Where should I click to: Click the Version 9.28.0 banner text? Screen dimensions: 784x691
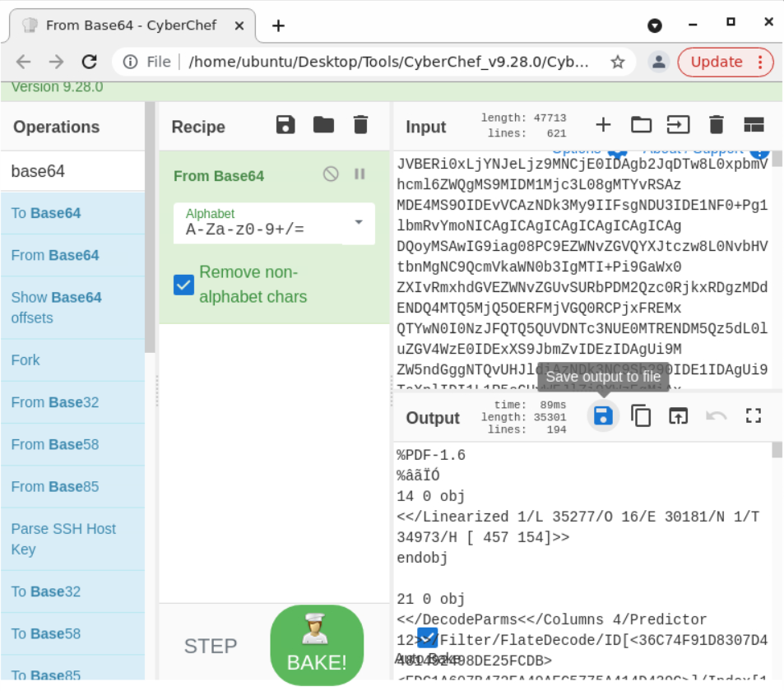[x=57, y=87]
